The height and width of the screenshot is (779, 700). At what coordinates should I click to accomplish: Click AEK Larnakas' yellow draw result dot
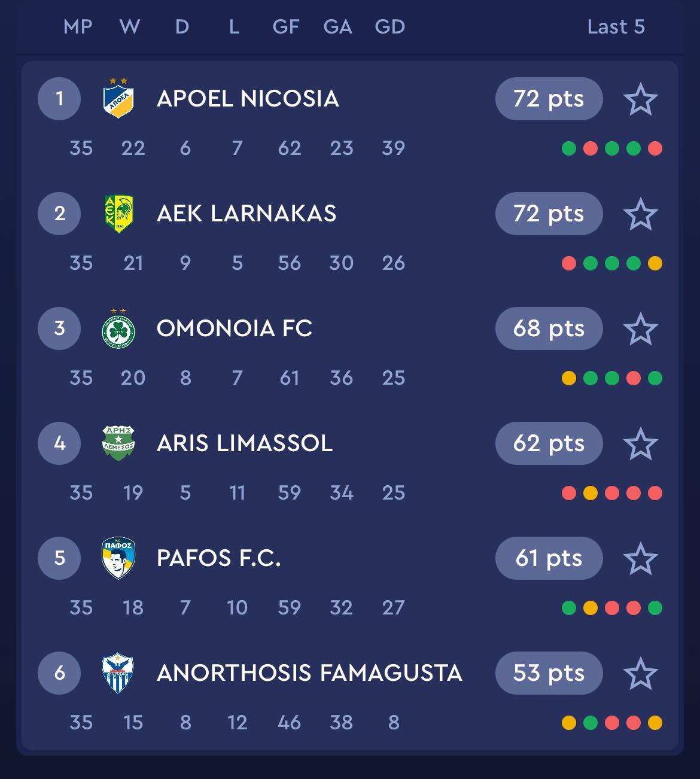[x=655, y=263]
